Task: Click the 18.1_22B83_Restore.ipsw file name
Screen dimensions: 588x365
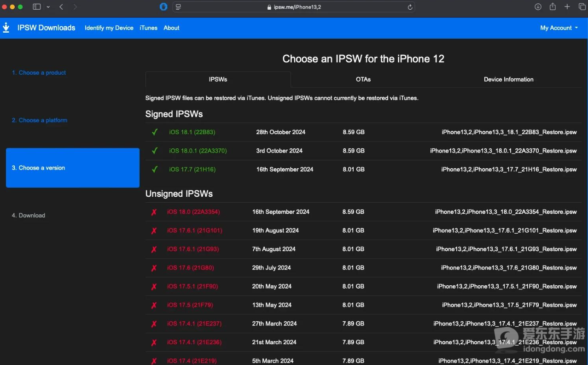Action: (x=509, y=132)
